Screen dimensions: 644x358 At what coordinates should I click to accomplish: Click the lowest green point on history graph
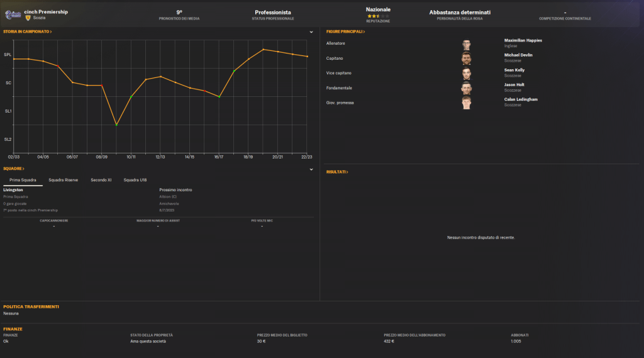coord(116,125)
